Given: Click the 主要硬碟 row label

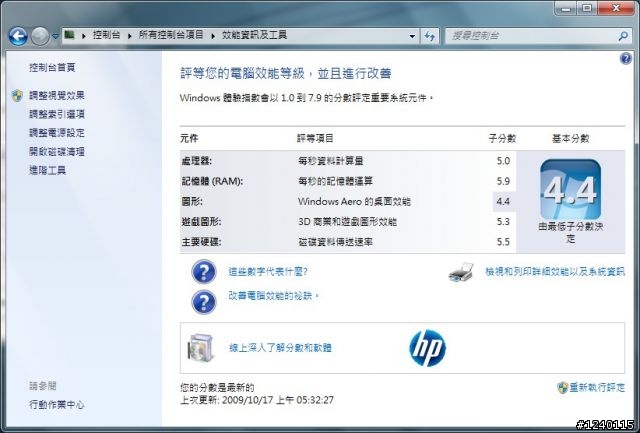Looking at the screenshot, I should coord(201,242).
